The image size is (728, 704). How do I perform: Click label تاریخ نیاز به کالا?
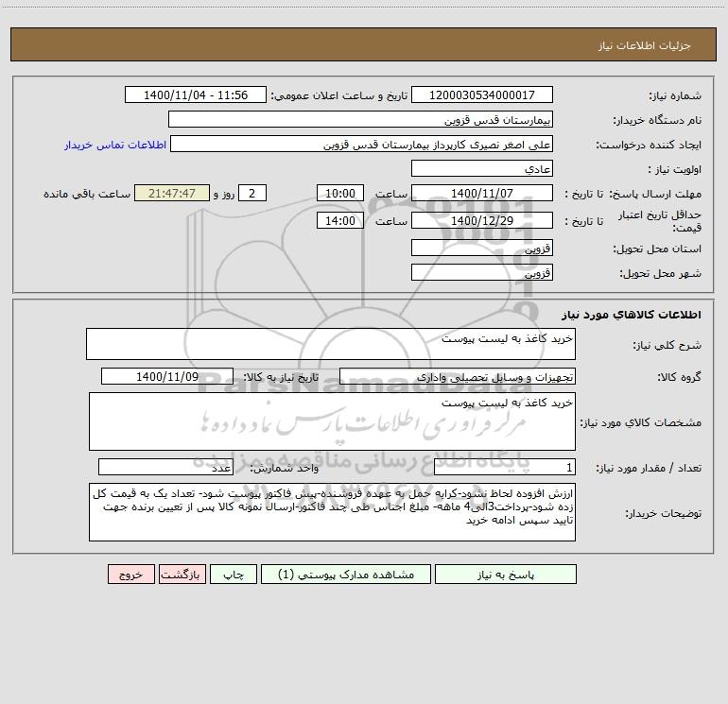click(x=281, y=377)
